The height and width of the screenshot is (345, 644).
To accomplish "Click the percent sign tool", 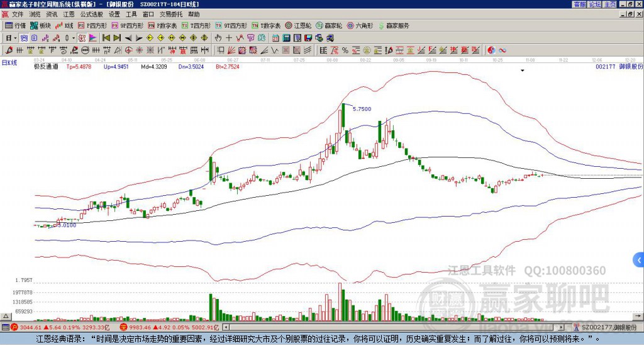I will point(345,50).
